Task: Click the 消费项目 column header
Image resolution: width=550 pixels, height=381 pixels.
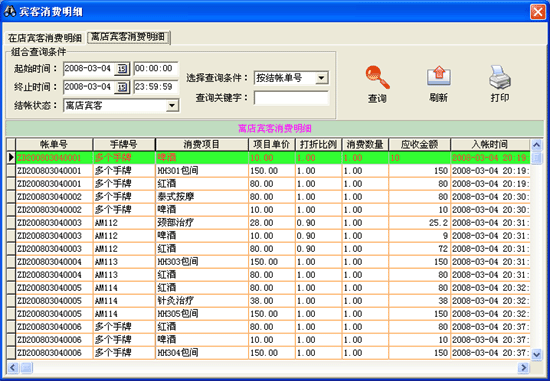Action: (202, 145)
